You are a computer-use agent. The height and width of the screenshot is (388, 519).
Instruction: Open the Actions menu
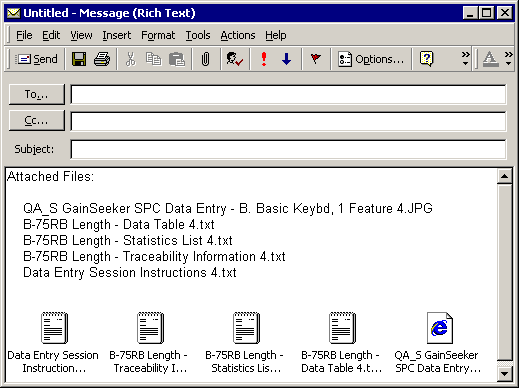[238, 35]
